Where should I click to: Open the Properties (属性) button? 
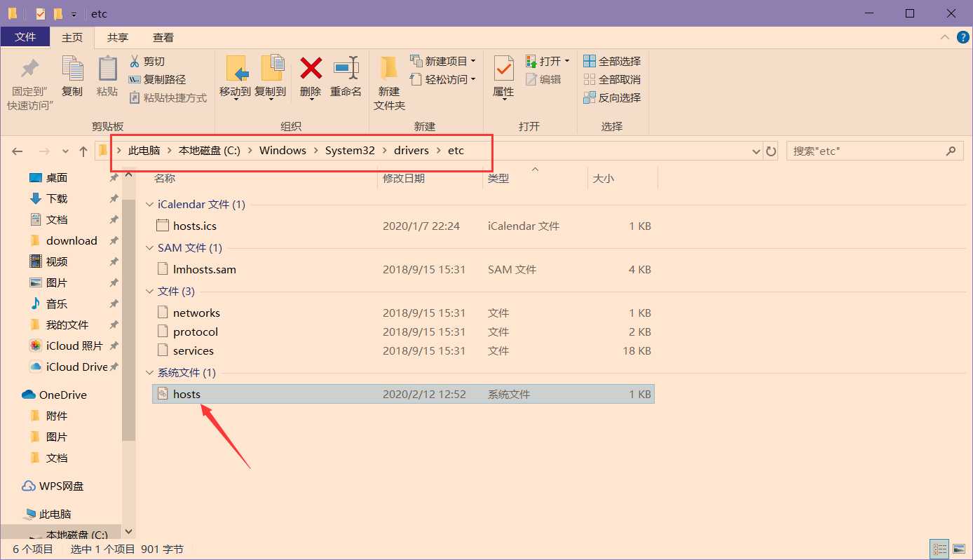503,77
